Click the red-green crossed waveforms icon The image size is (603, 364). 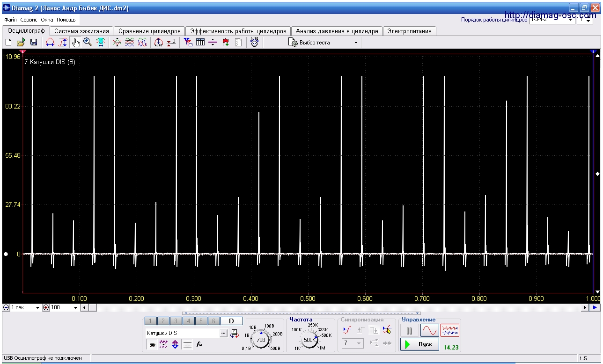pos(117,43)
